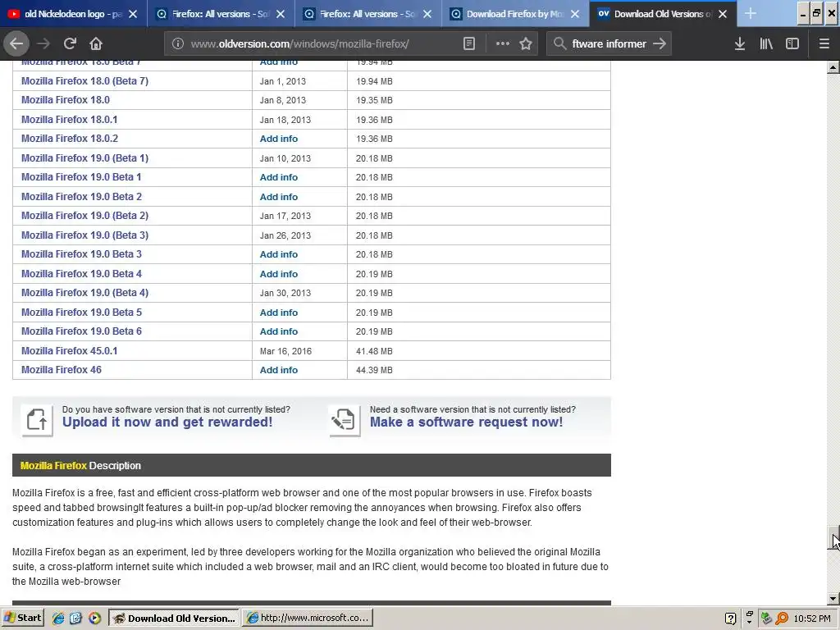
Task: Click Add info for Firefox 46
Action: (x=279, y=370)
